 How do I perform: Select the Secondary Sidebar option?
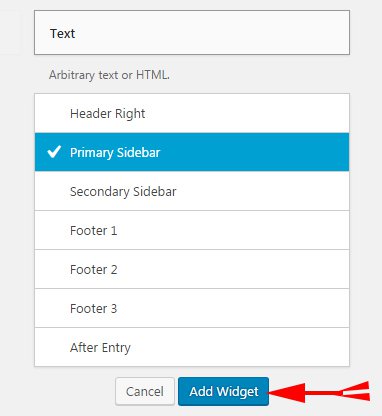[192, 191]
